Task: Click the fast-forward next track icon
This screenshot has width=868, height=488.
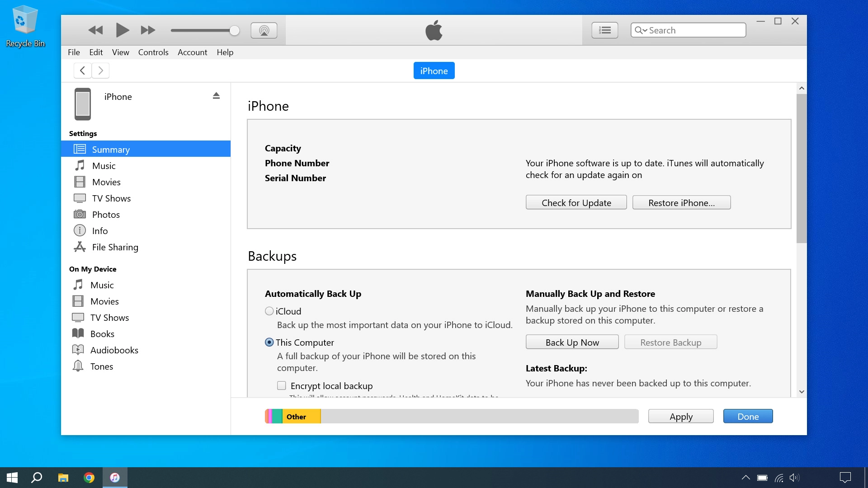Action: pos(148,30)
